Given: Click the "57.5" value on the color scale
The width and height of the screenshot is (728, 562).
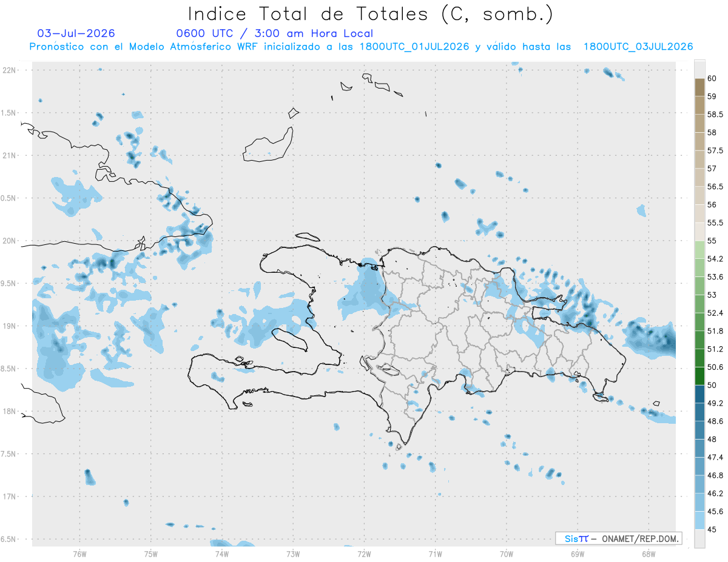Looking at the screenshot, I should click(716, 150).
